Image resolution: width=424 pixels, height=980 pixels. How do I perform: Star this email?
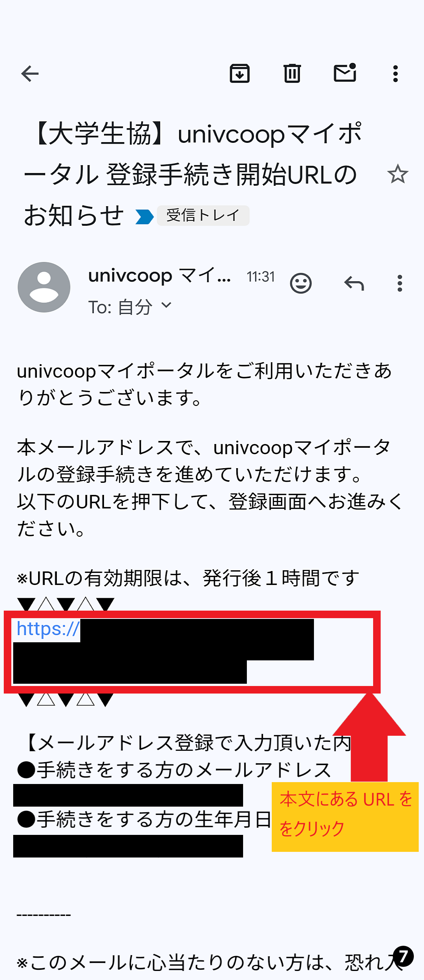(398, 174)
